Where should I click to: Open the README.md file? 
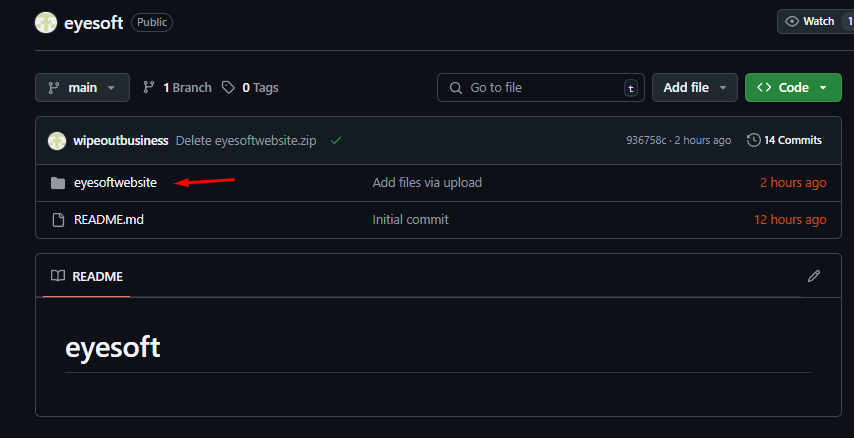click(109, 220)
